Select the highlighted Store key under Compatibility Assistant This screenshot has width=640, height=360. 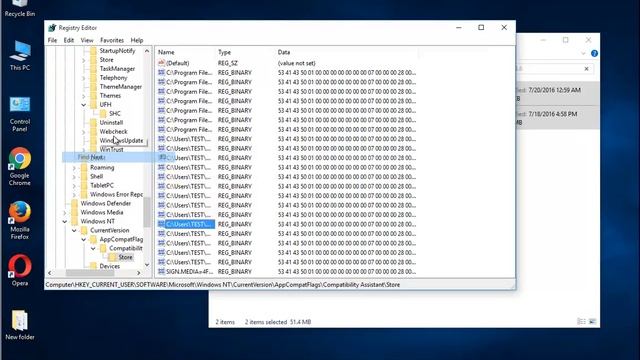click(x=125, y=257)
